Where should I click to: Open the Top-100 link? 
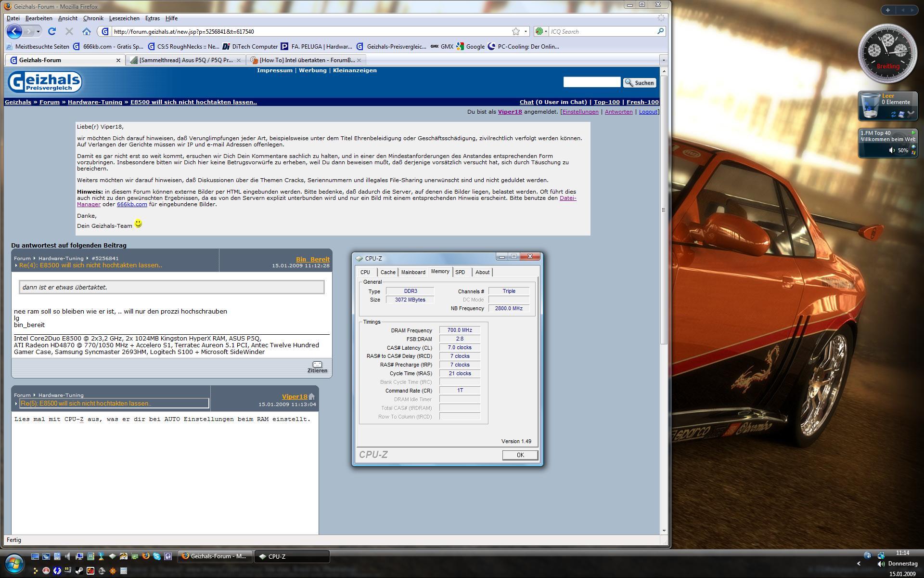(606, 102)
